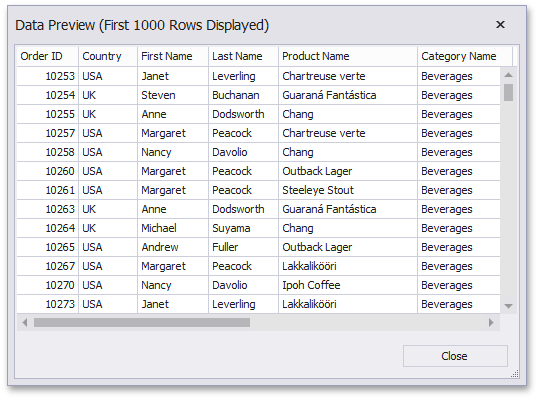
Task: Close the Data Preview dialog with X icon
Action: pos(500,24)
